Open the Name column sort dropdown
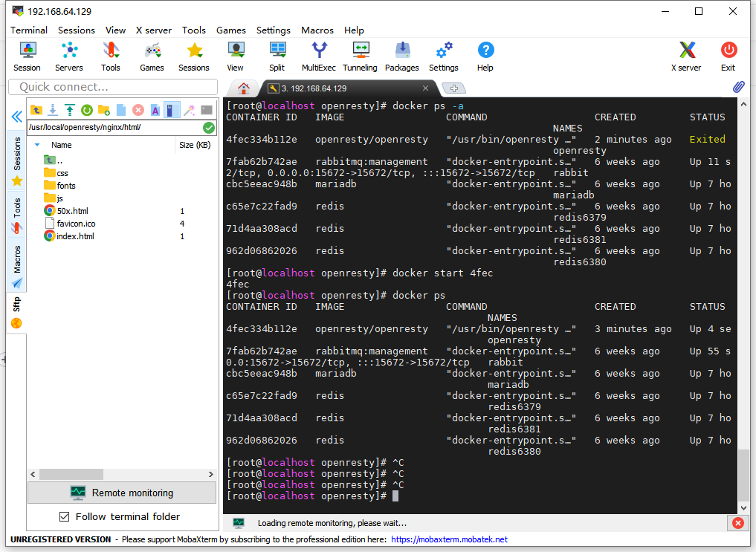This screenshot has width=756, height=552. [37, 145]
